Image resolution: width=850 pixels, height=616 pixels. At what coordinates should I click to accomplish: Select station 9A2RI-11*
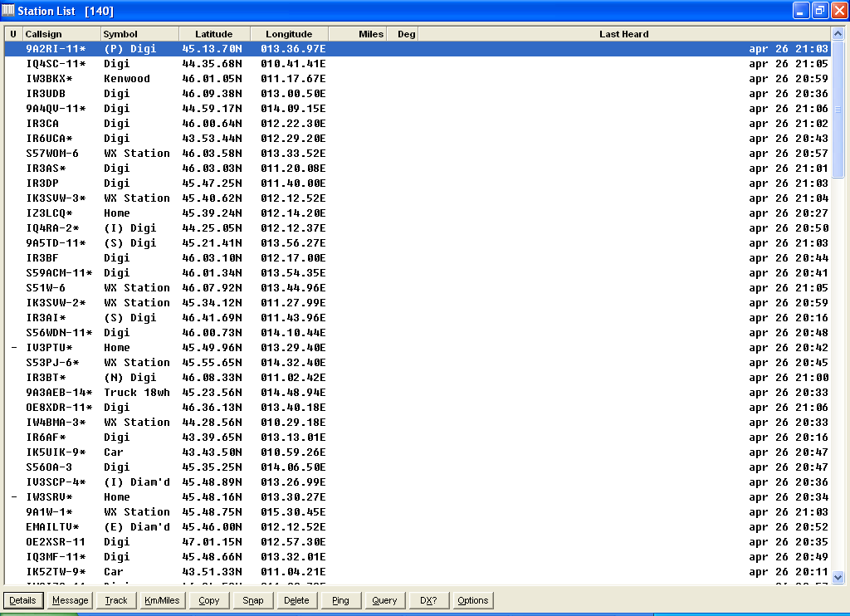[x=418, y=49]
